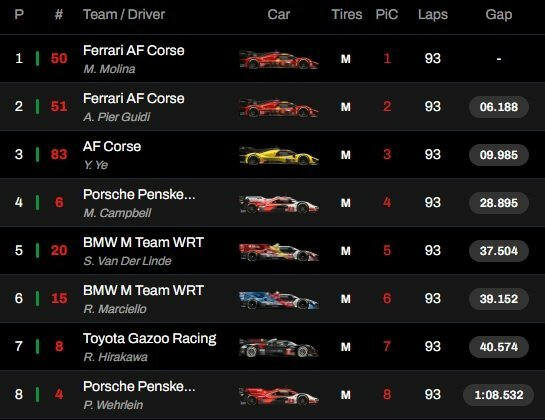This screenshot has width=545, height=420.
Task: Click the Tires column header
Action: [347, 15]
